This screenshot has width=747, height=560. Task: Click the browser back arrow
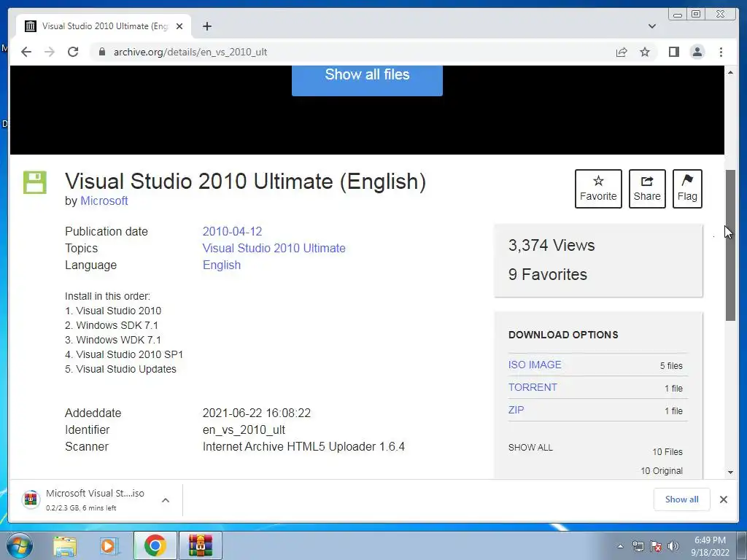pos(26,52)
